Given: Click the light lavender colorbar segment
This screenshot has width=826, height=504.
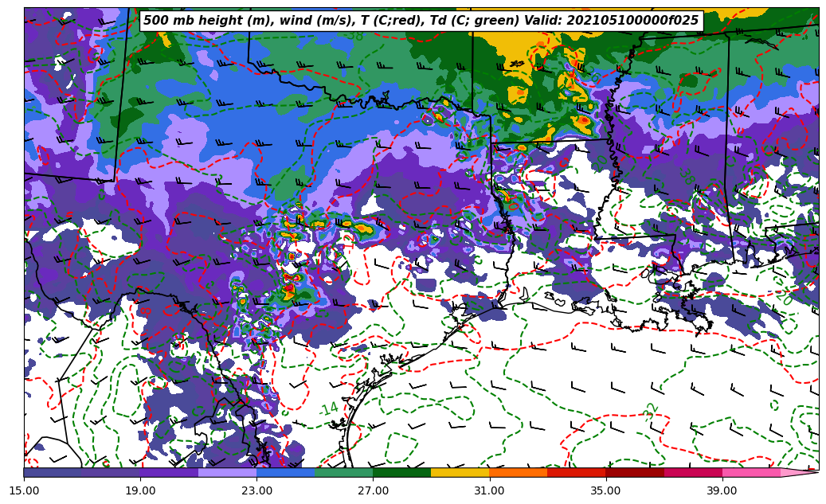Looking at the screenshot, I should pos(227,472).
